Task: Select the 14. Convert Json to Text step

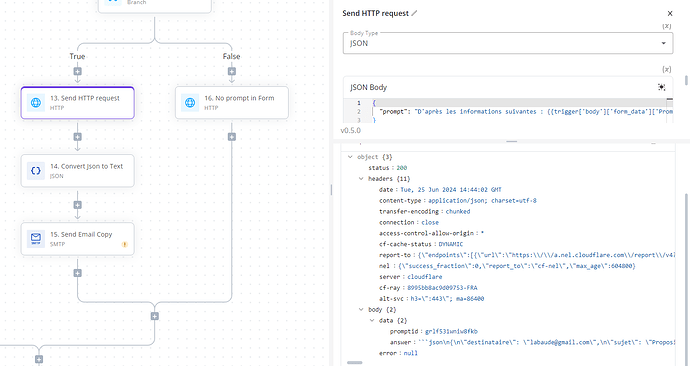Action: point(77,171)
